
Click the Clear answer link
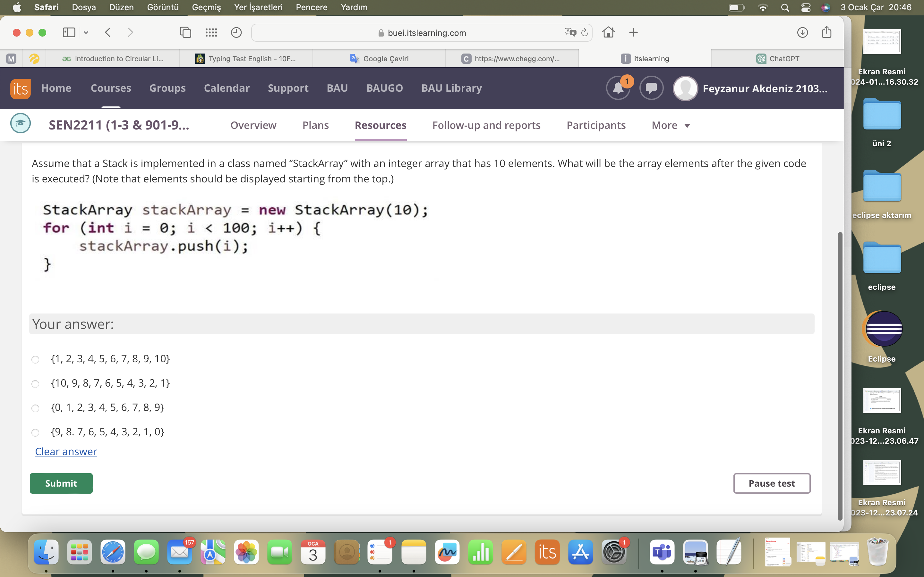(x=66, y=451)
